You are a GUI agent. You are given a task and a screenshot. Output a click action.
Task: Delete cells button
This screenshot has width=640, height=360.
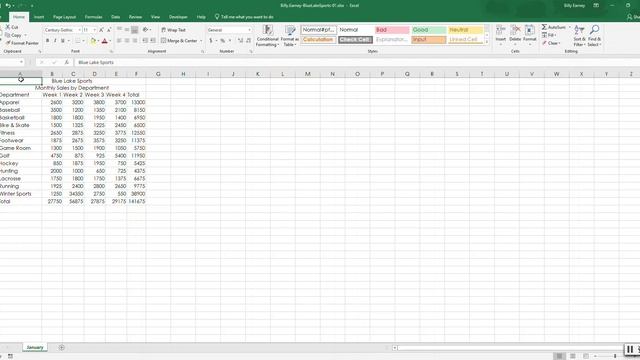click(515, 35)
